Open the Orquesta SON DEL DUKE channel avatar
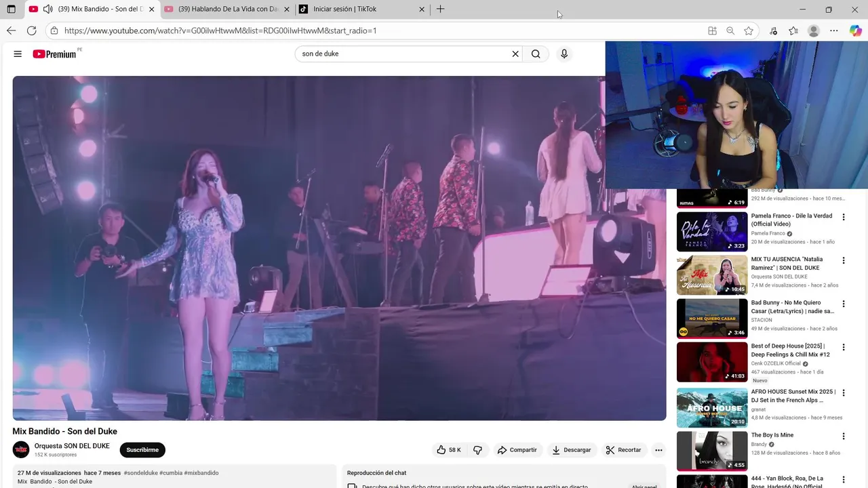The height and width of the screenshot is (488, 868). (x=21, y=449)
